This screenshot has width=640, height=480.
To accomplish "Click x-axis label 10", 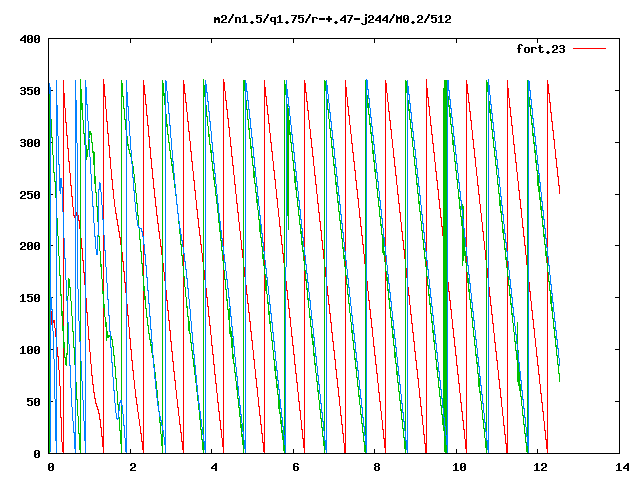I will (x=459, y=467).
